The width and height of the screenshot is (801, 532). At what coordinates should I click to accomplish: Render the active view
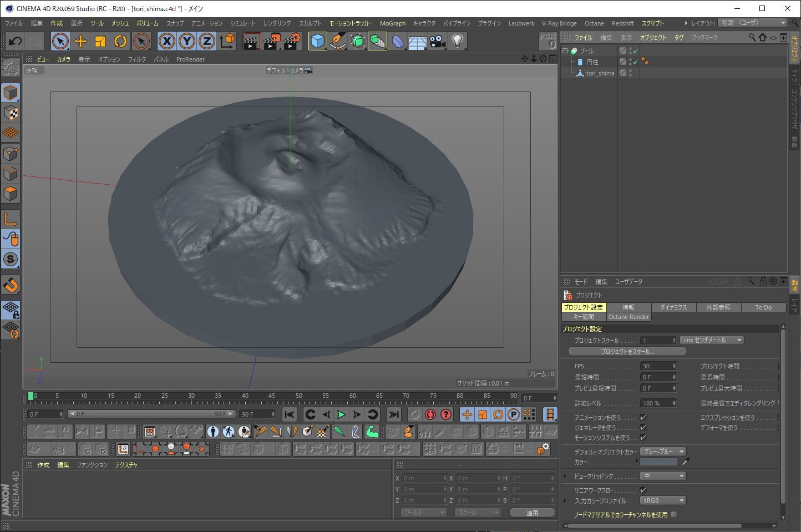(x=251, y=41)
